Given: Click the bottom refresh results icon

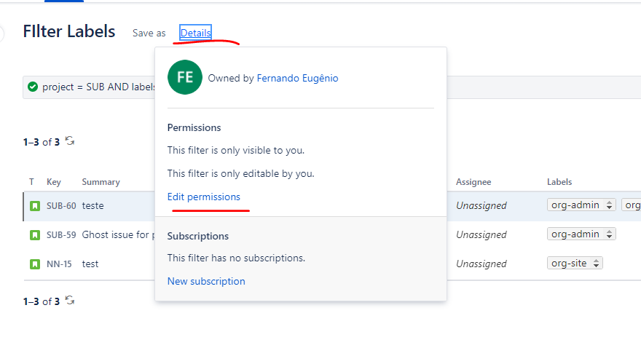Looking at the screenshot, I should click(70, 300).
